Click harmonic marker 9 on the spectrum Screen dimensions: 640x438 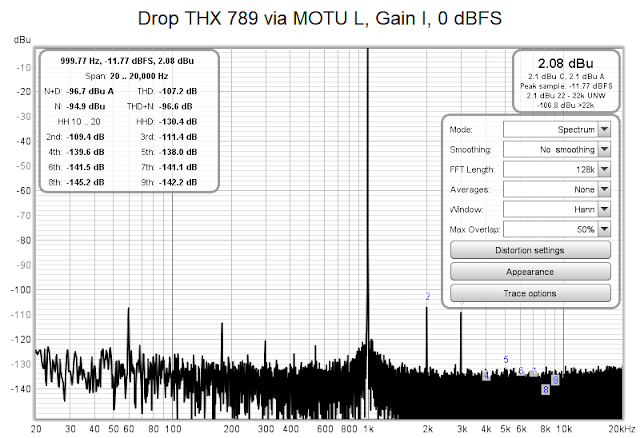click(x=555, y=380)
